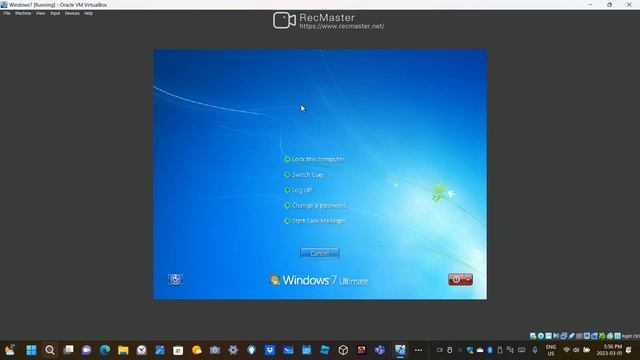Open VirtualBox Devices menu
The width and height of the screenshot is (640, 360).
tap(72, 13)
